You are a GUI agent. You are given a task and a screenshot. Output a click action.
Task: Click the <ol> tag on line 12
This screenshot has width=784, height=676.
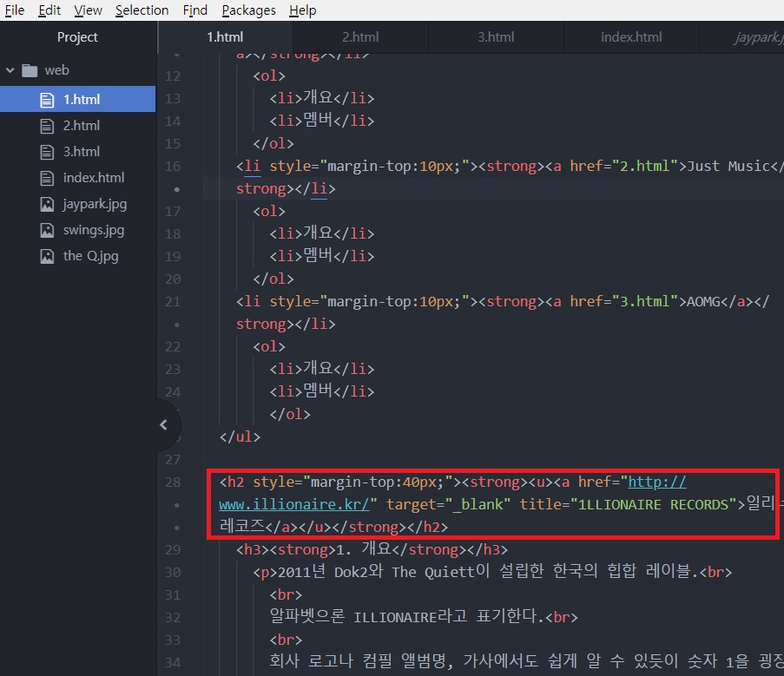click(269, 76)
